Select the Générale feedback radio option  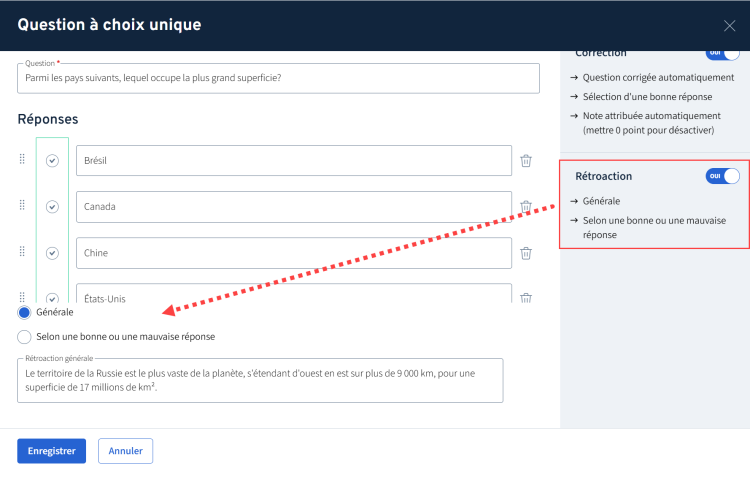25,313
